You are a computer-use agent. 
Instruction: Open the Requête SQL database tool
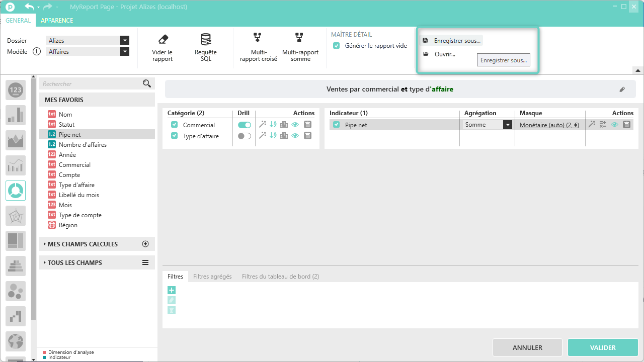click(205, 40)
